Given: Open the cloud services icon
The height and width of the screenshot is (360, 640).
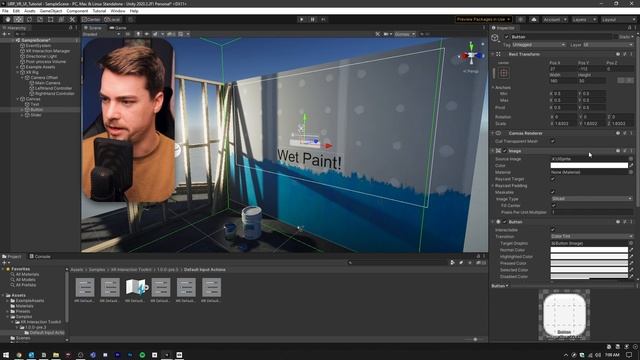Looking at the screenshot, I should [533, 19].
